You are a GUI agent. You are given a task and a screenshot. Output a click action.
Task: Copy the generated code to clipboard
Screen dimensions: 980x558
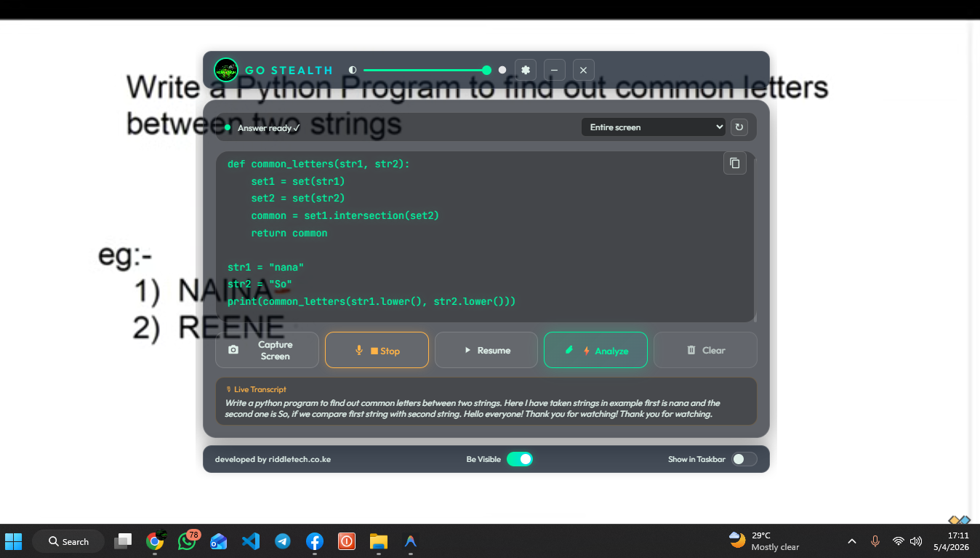(734, 163)
